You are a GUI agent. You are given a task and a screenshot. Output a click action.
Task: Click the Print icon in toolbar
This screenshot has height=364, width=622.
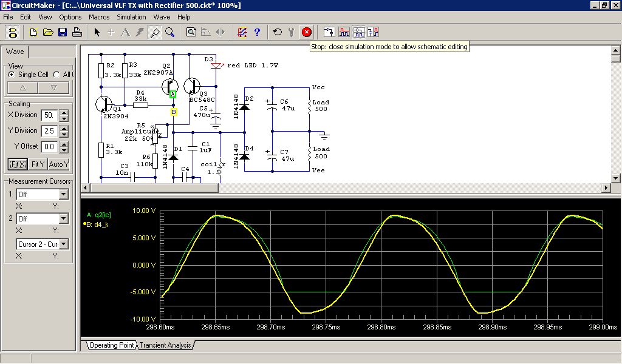(x=77, y=32)
